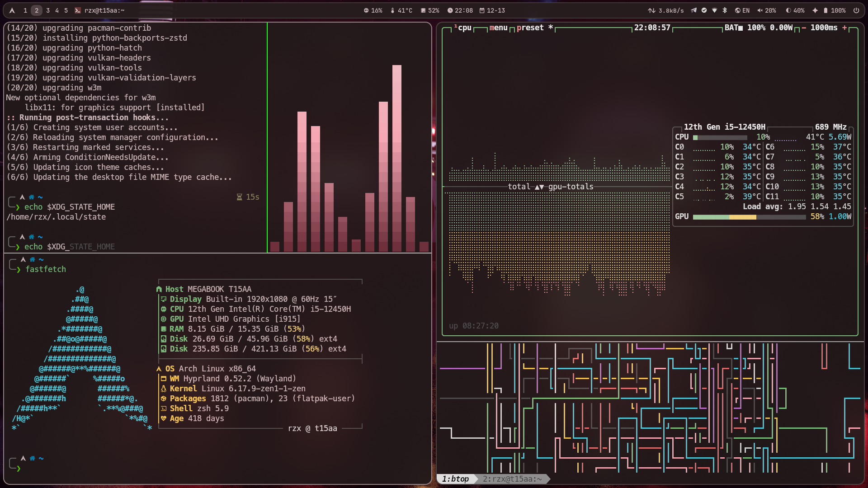This screenshot has width=868, height=488.
Task: Toggle total gpu-totals graph arrows
Action: click(539, 187)
